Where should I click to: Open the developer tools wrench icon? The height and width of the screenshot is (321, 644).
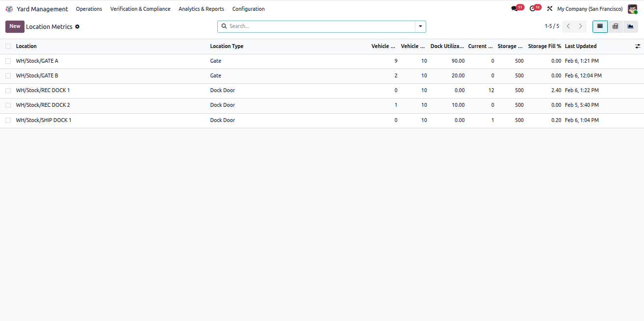coord(550,9)
